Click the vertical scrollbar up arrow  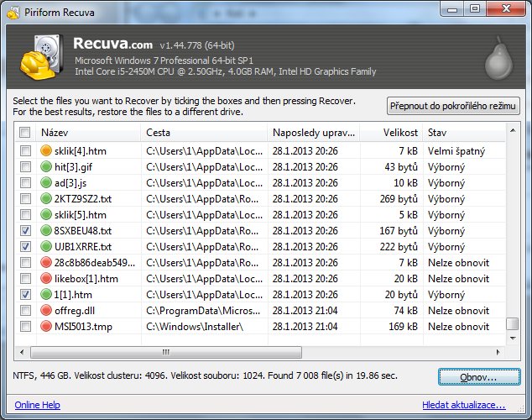(513, 131)
